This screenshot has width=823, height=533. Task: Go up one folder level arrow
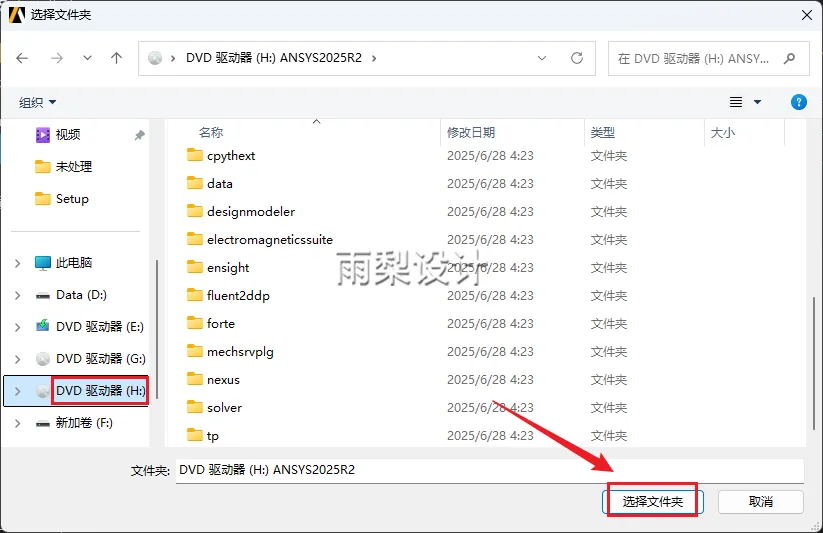(x=117, y=58)
